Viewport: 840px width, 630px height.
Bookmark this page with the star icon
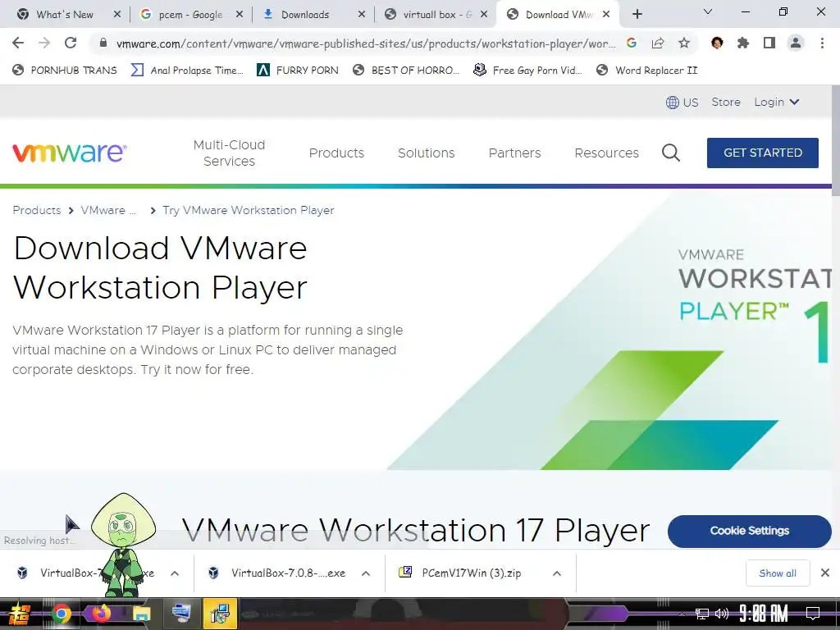pos(684,43)
